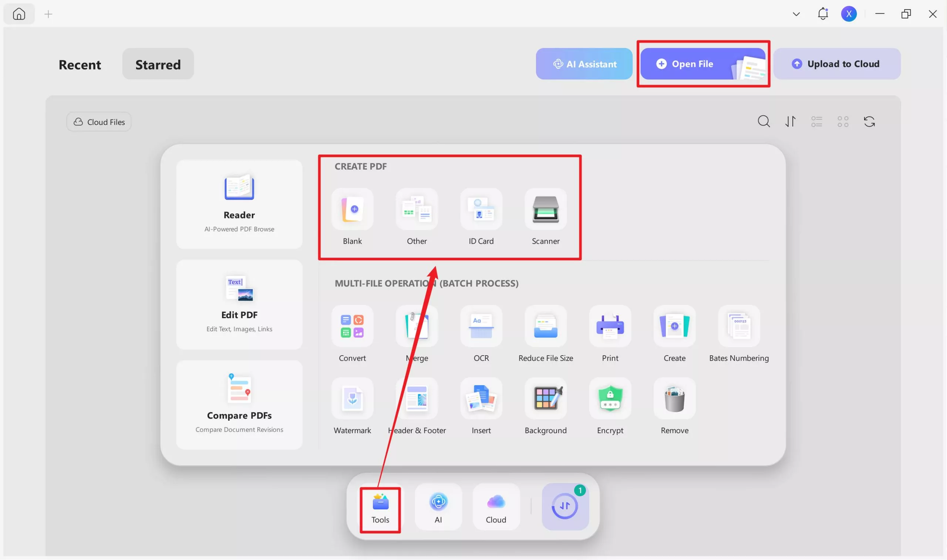Switch to the Starred tab
Viewport: 947px width, 560px height.
pyautogui.click(x=158, y=64)
